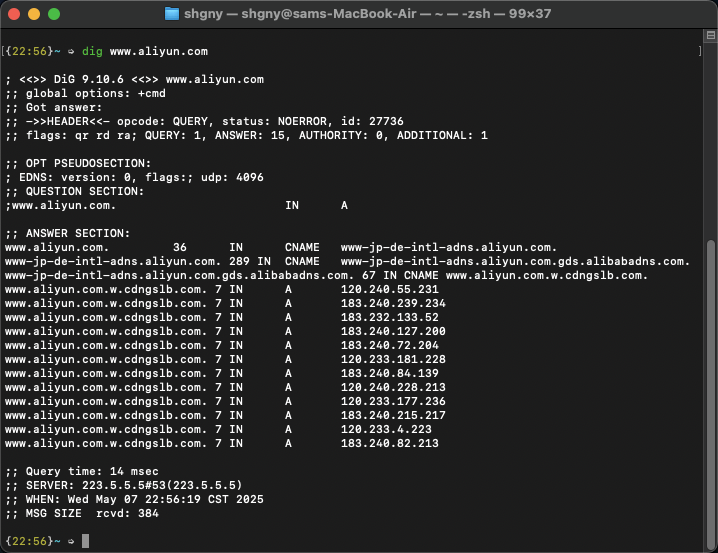Viewport: 718px width, 553px height.
Task: Click the header id '27736'
Action: [x=386, y=121]
